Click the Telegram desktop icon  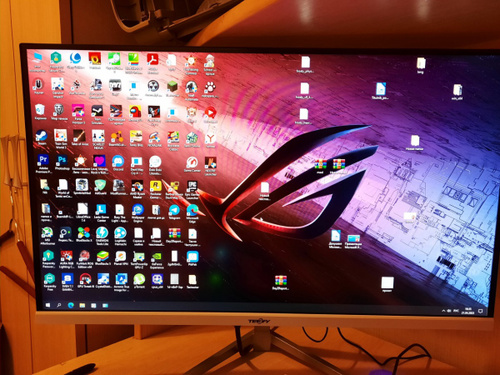coord(174,211)
